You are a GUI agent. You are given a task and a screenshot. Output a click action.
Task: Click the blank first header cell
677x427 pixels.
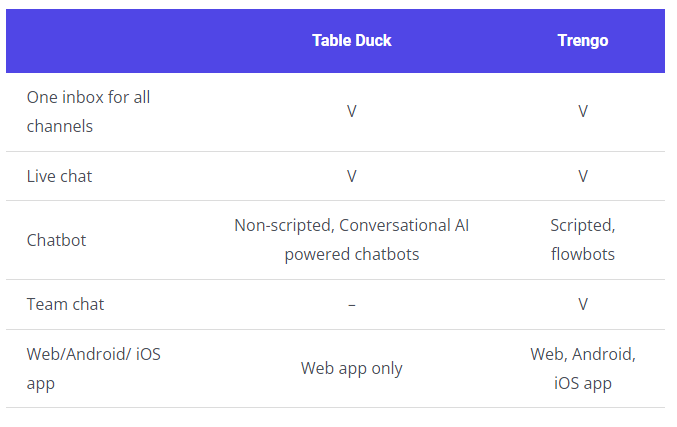tap(110, 41)
